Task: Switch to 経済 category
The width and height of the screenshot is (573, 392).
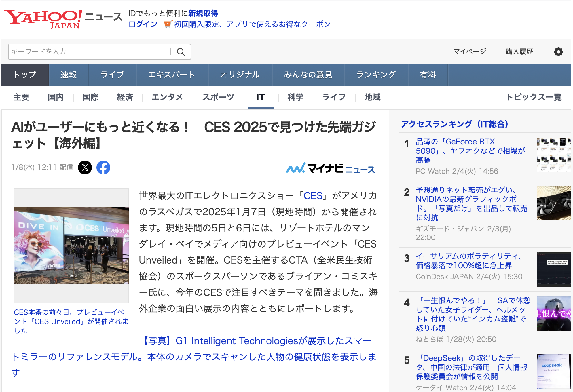Action: [125, 97]
